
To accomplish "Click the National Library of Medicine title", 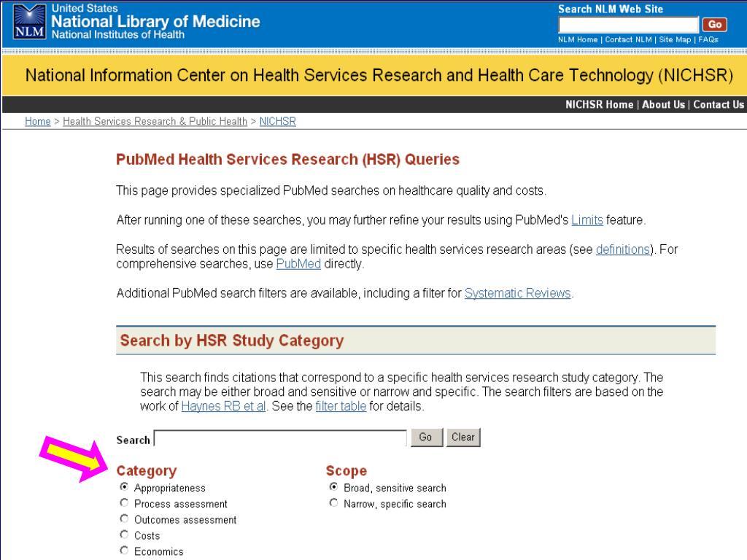I will 155,21.
